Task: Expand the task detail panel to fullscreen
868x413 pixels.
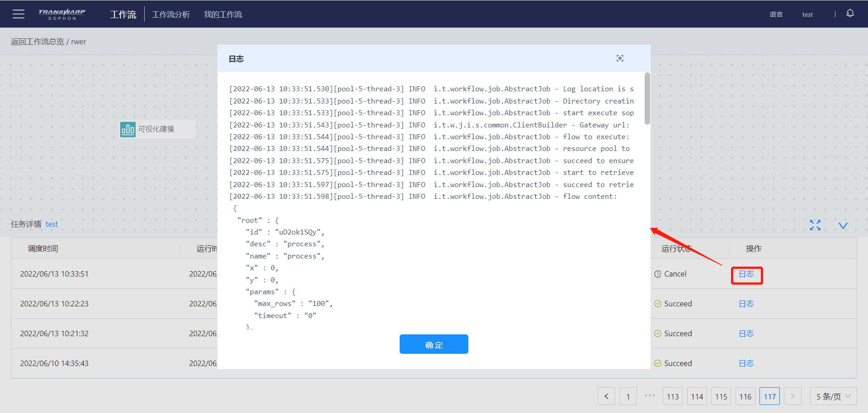Action: click(815, 225)
